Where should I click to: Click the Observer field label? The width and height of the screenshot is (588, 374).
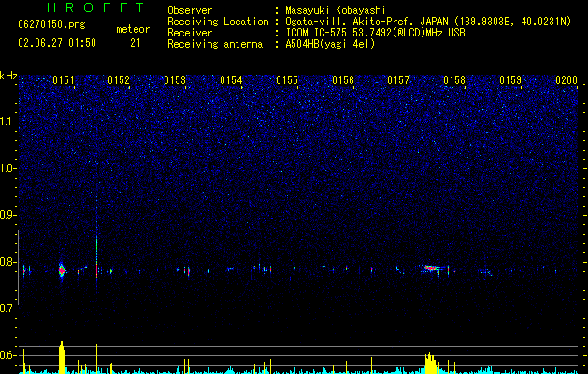(x=190, y=10)
